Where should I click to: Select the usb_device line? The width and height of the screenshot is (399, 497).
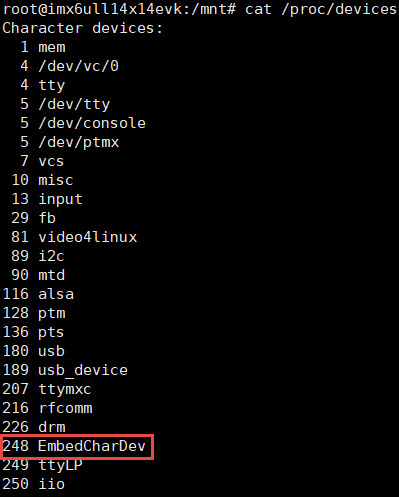65,370
